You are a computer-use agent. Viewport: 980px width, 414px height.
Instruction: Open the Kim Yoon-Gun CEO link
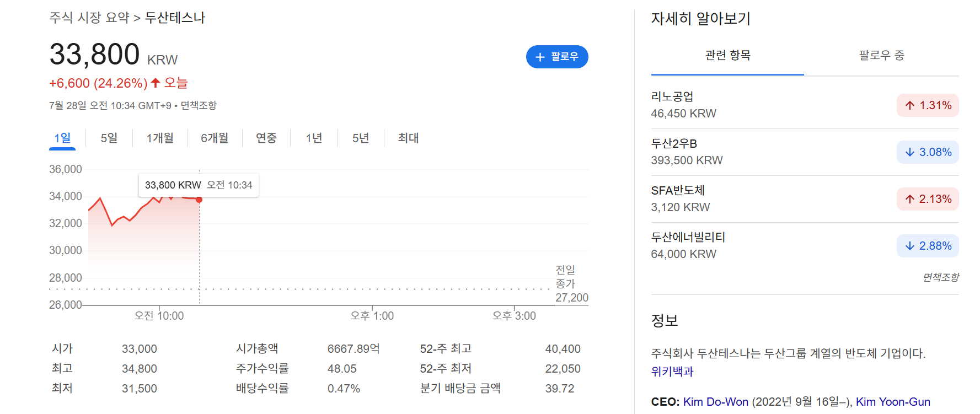893,402
